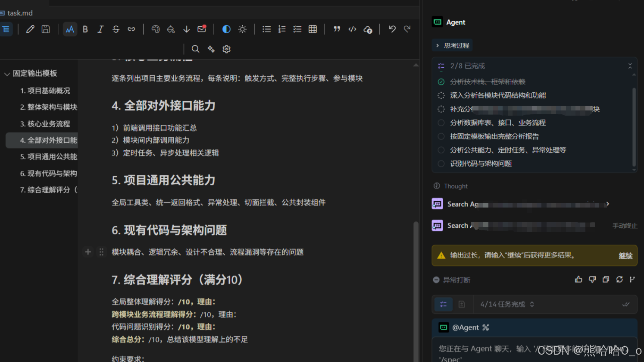Apply bold formatting
Screen dimensions: 644x362
85,29
